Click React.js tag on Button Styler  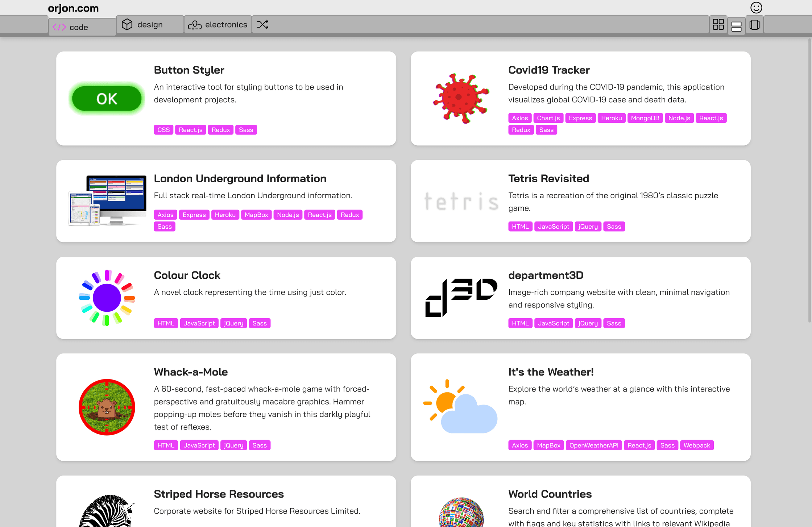(191, 130)
